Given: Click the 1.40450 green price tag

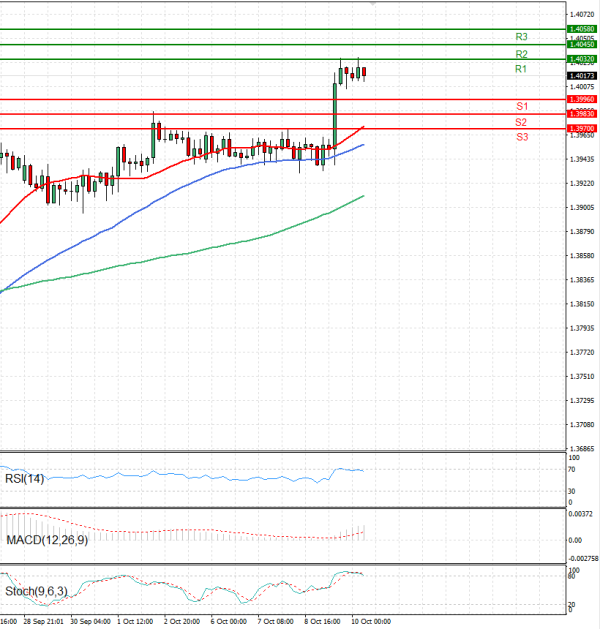Looking at the screenshot, I should coord(581,45).
